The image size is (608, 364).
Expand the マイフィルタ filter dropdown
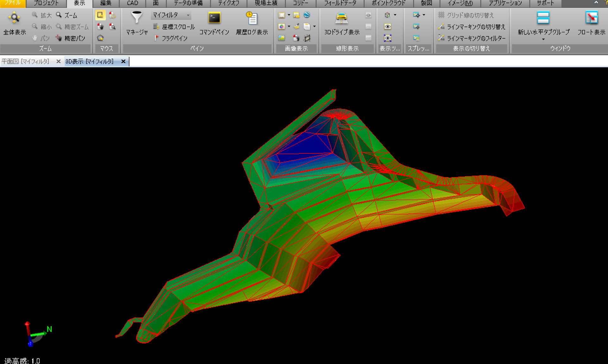188,15
